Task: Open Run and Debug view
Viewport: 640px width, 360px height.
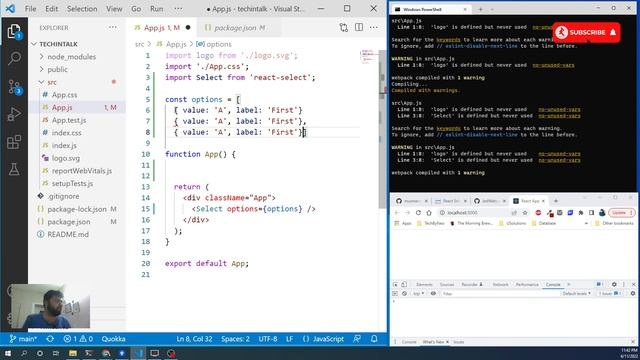Action: (x=14, y=114)
